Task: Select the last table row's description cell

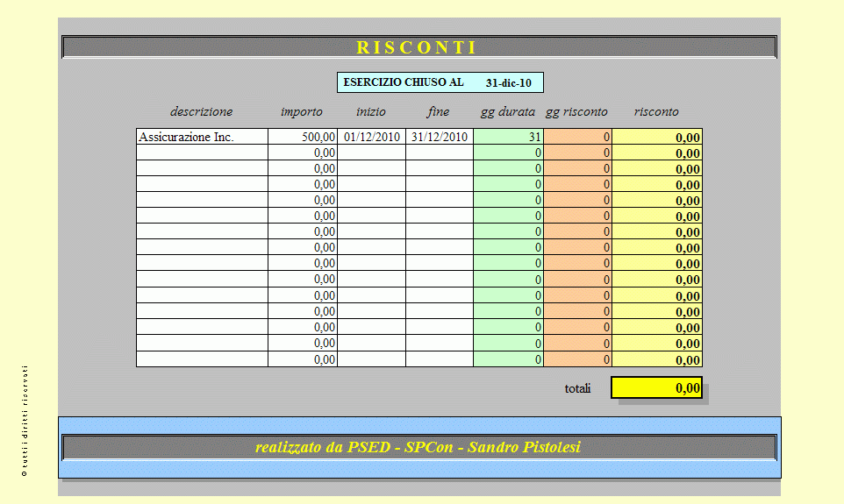Action: [202, 359]
